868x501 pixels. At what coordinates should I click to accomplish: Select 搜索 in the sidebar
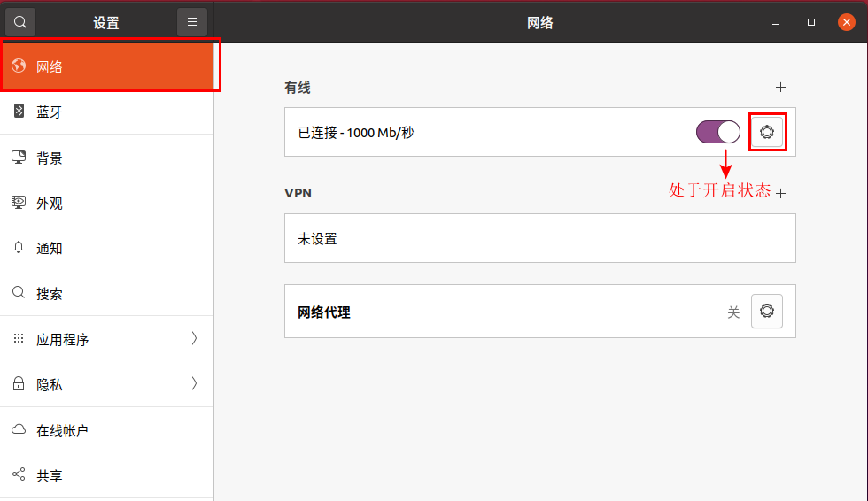tap(107, 293)
